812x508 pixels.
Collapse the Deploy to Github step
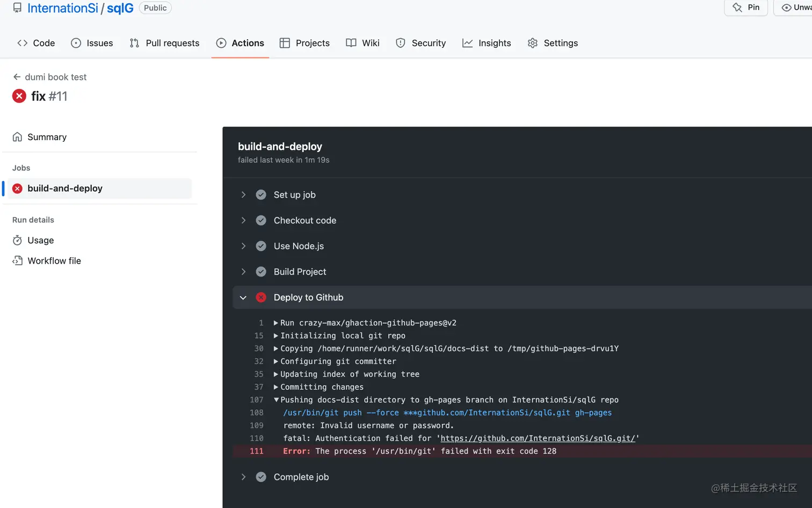pyautogui.click(x=243, y=297)
